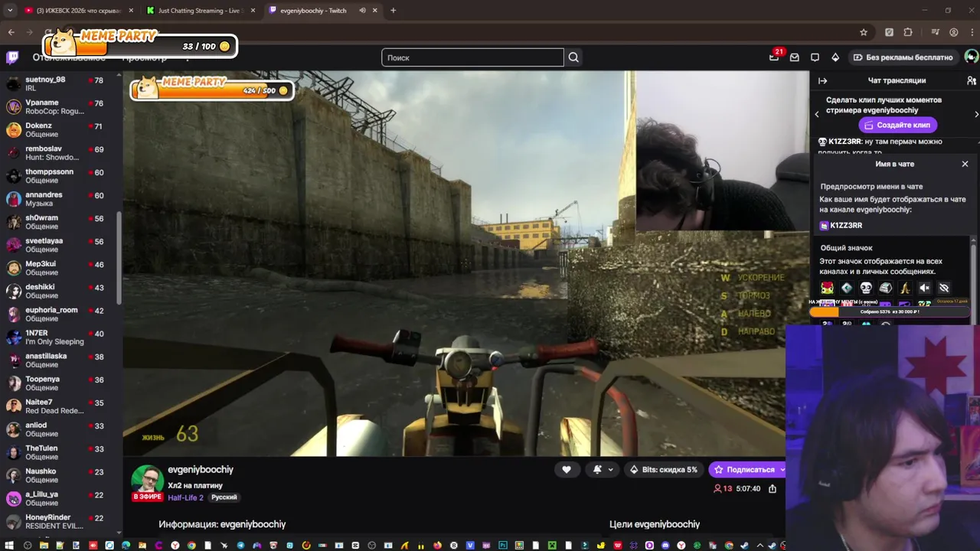The height and width of the screenshot is (551, 980).
Task: Select the red parrot global badge
Action: pyautogui.click(x=827, y=288)
